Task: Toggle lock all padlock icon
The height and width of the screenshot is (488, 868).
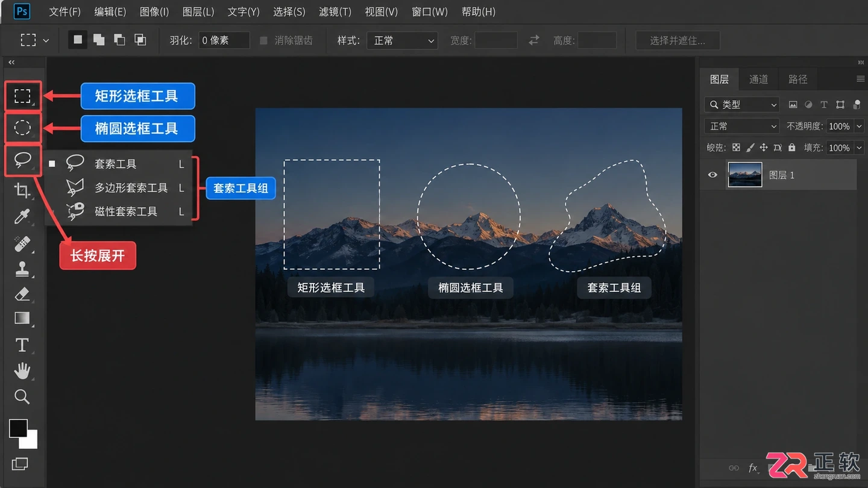Action: (x=791, y=148)
